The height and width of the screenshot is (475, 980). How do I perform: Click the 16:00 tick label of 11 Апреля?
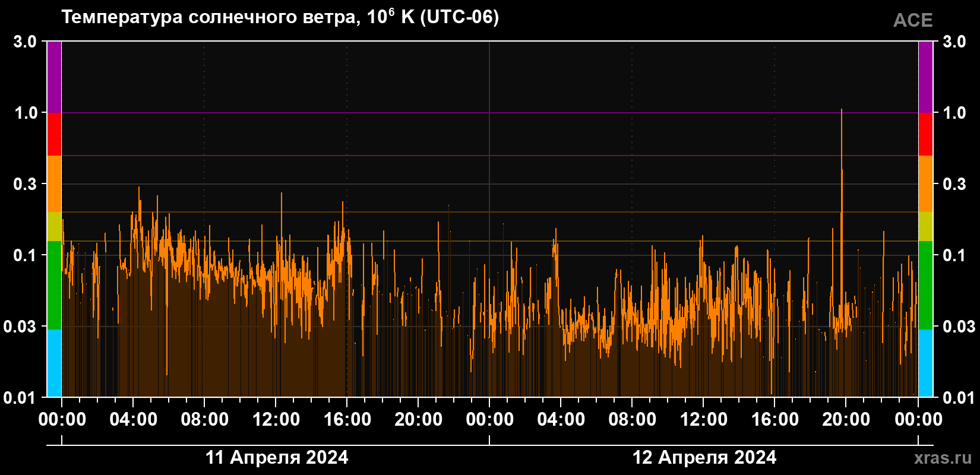coord(347,419)
